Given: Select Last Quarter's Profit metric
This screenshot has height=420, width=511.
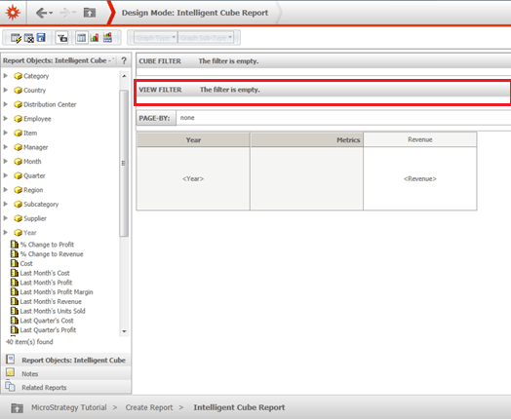Looking at the screenshot, I should tap(48, 329).
